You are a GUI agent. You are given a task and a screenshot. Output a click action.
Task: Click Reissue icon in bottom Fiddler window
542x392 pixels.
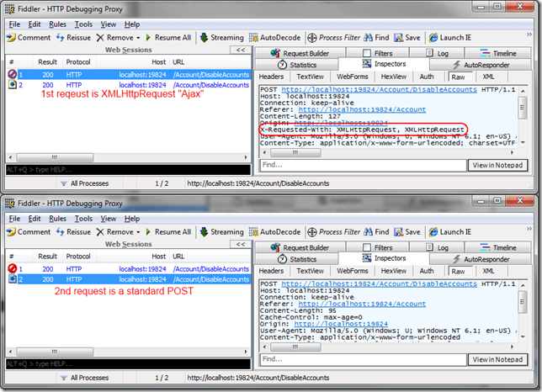[60, 232]
